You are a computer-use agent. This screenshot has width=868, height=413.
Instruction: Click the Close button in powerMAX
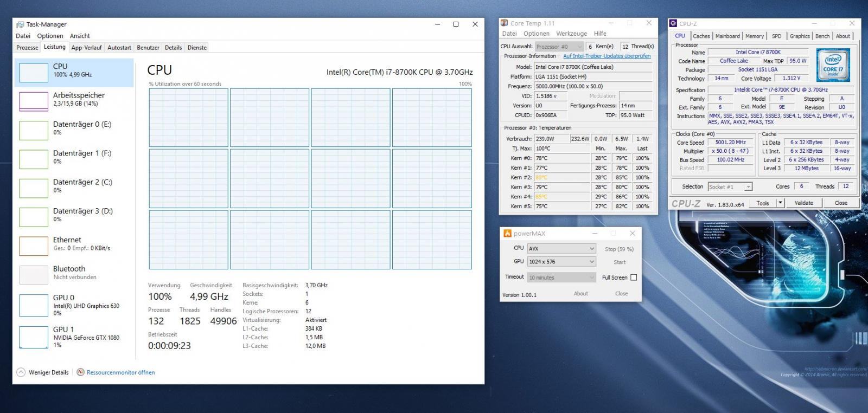[x=621, y=294]
